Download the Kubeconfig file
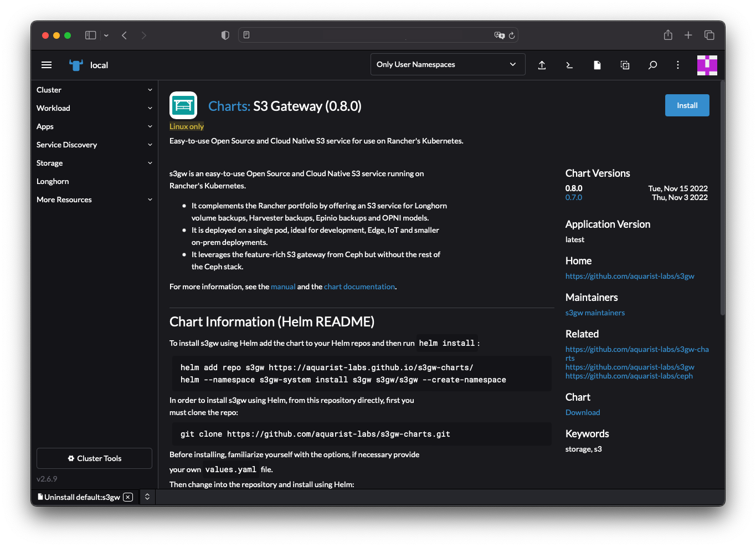The image size is (756, 547). coord(597,65)
